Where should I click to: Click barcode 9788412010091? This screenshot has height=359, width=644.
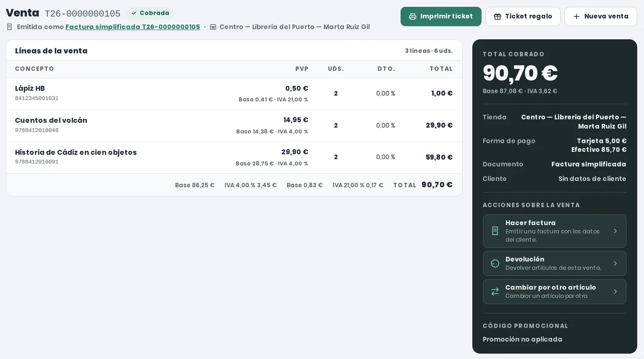tap(37, 162)
